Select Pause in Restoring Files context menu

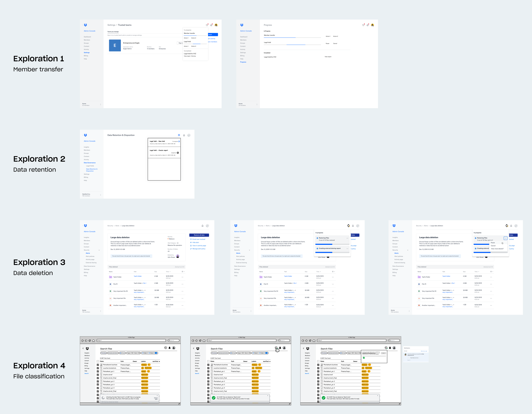pyautogui.click(x=493, y=243)
